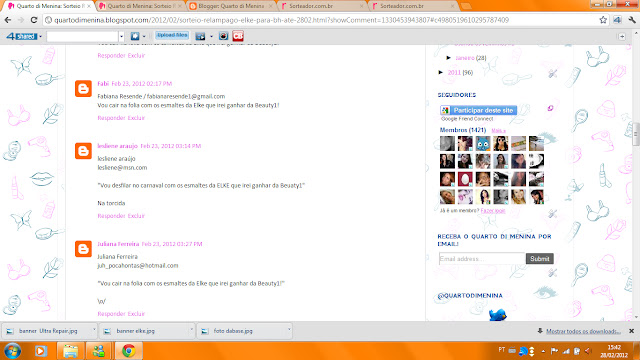Switch to second Quarto di Menina tab
This screenshot has width=640, height=360.
click(140, 6)
